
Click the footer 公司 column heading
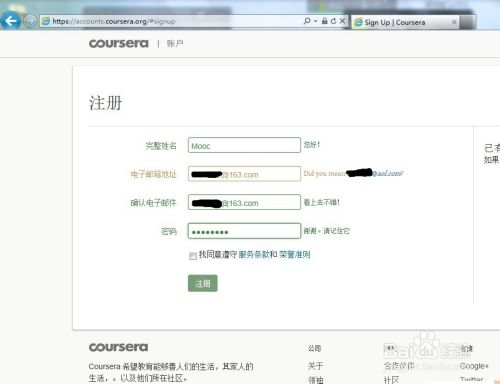(x=314, y=348)
